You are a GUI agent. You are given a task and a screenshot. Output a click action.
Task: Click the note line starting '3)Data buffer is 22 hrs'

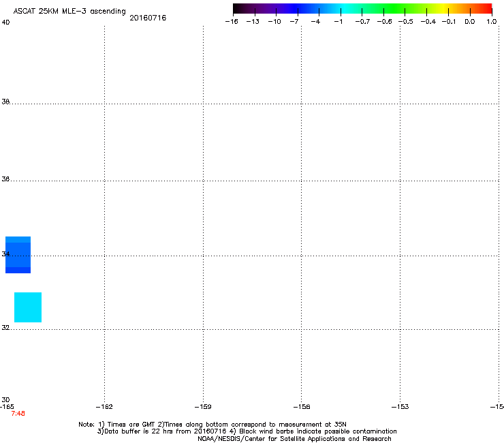pyautogui.click(x=247, y=431)
